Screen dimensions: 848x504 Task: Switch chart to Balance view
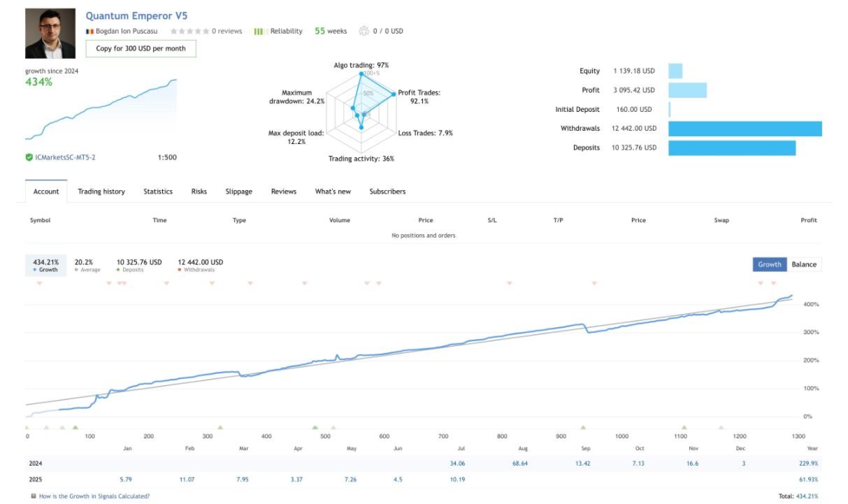coord(803,264)
